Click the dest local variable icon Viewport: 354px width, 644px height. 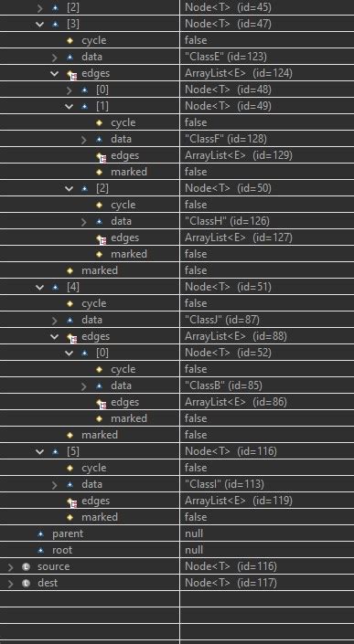coord(26,583)
